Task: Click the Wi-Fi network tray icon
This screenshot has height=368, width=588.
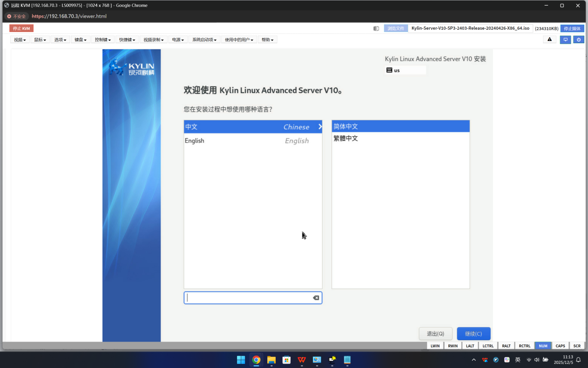Action: [x=529, y=360]
